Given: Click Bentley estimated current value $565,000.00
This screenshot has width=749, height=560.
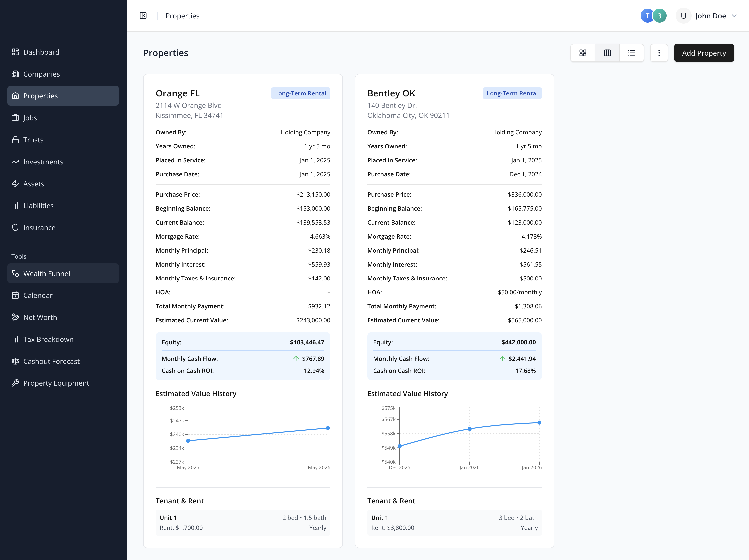Looking at the screenshot, I should 524,320.
